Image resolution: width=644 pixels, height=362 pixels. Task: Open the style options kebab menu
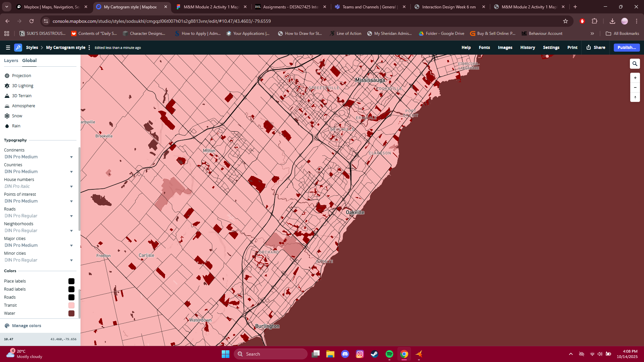pyautogui.click(x=89, y=48)
